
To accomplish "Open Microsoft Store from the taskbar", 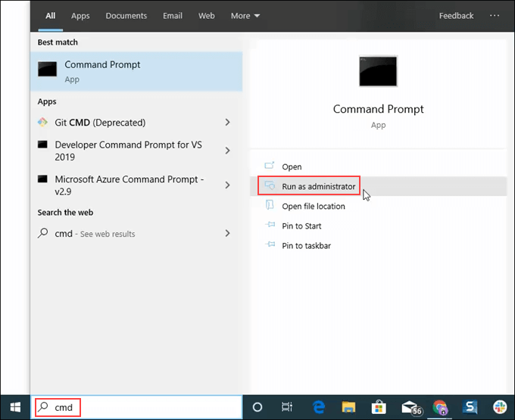I will 379,407.
